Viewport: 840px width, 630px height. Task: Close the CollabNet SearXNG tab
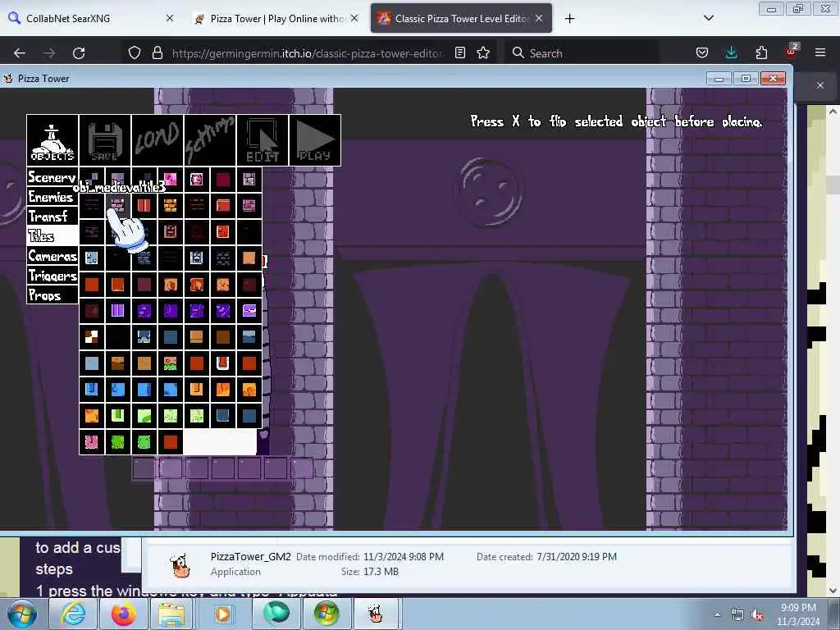click(x=169, y=18)
